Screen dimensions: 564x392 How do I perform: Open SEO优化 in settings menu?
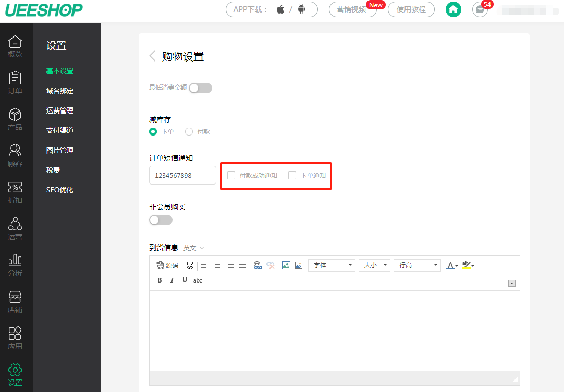(x=60, y=190)
